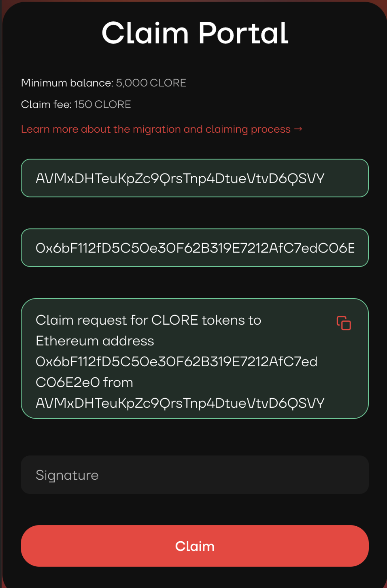Click the "C06E2e0 from" line in the message
Screen dimensions: 387x588
pos(84,383)
